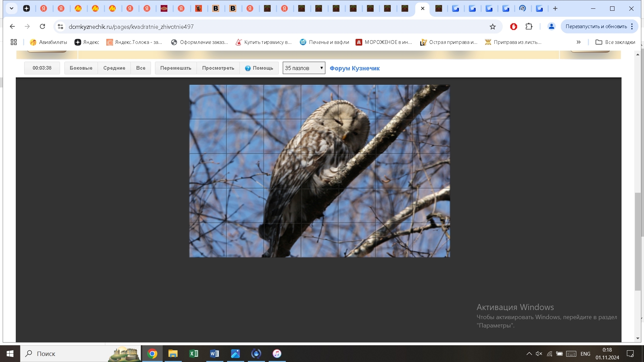
Task: Open the notifications center icon
Action: [630, 354]
